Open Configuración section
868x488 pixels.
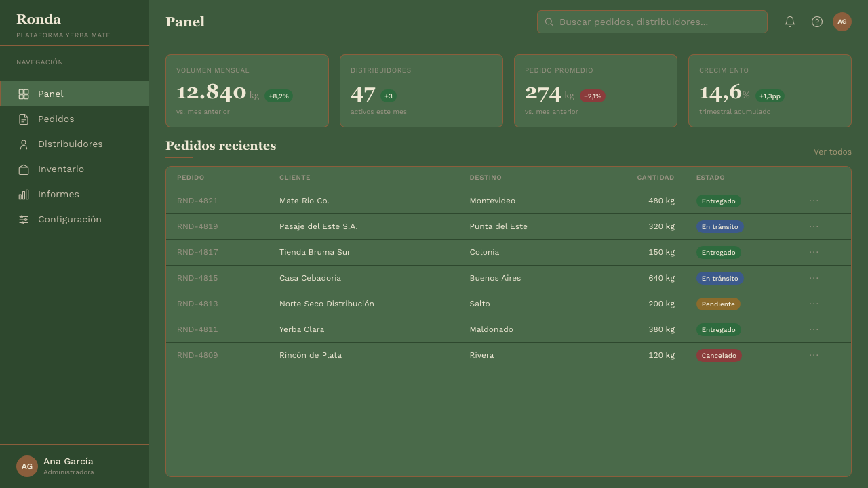coord(75,220)
